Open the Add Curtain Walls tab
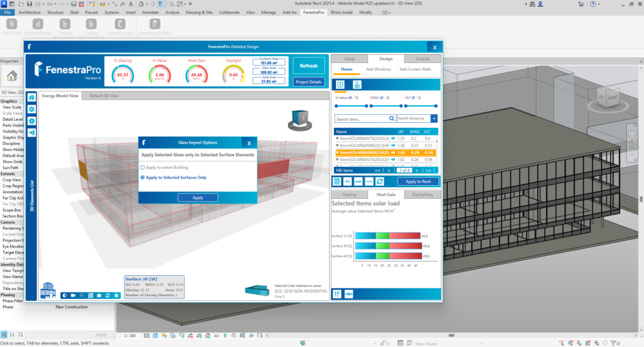The width and height of the screenshot is (644, 347). pos(415,69)
